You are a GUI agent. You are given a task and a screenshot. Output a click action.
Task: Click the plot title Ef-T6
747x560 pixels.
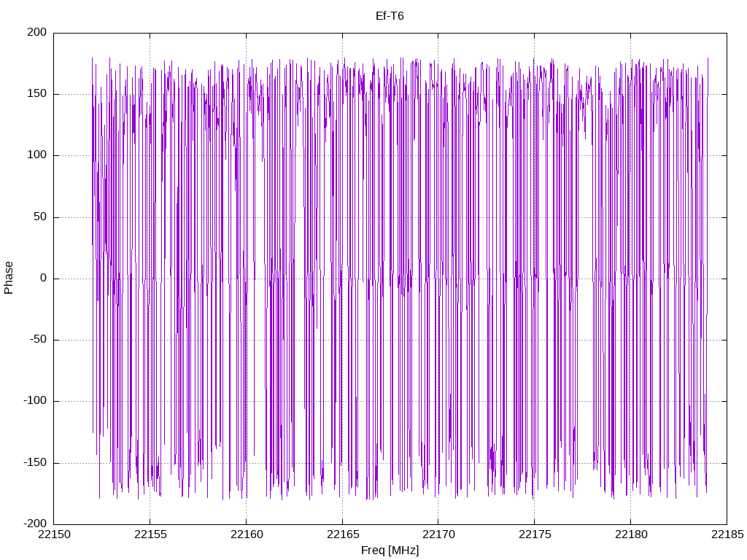[390, 16]
